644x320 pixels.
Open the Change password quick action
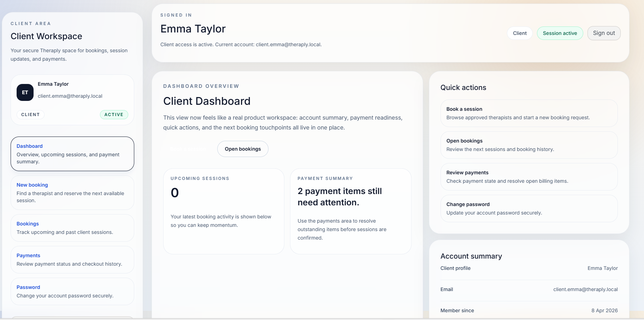tap(529, 209)
